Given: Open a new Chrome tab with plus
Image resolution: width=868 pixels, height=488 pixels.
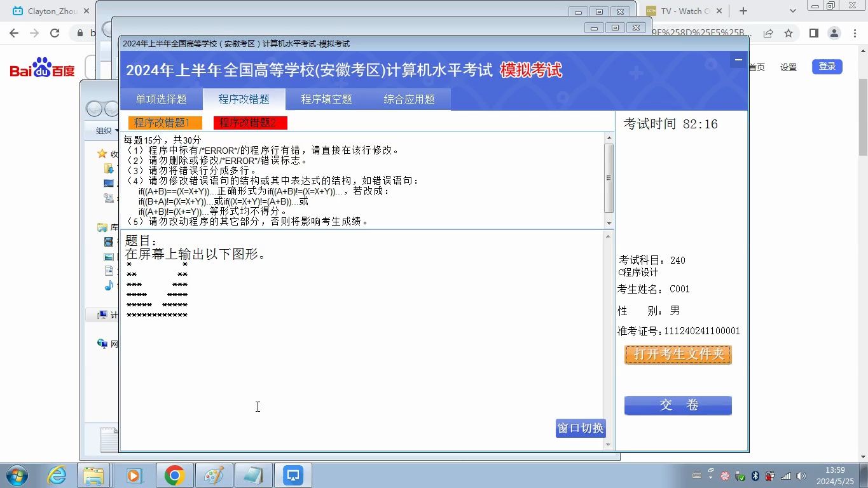Looking at the screenshot, I should click(x=743, y=11).
